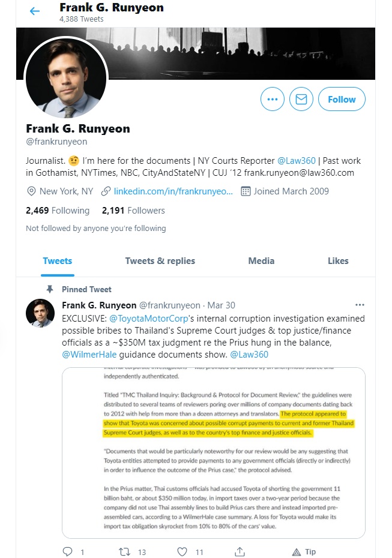Open the profile more options menu
This screenshot has height=558, width=392.
[273, 100]
